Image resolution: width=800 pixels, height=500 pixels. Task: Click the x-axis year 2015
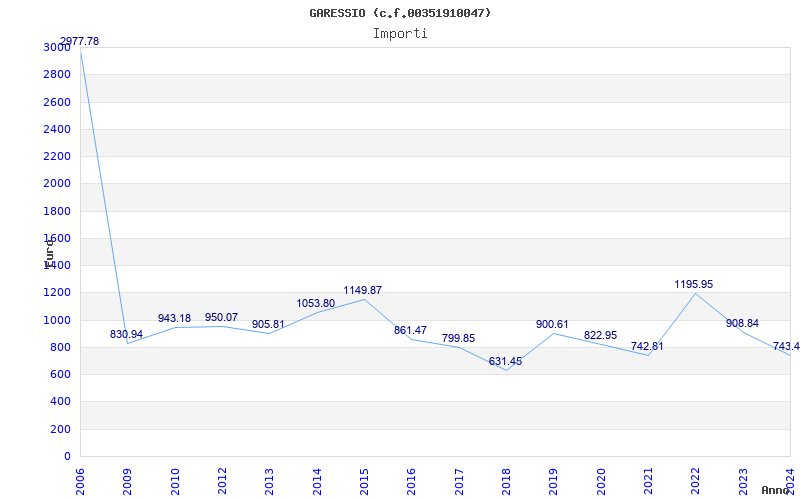point(364,481)
